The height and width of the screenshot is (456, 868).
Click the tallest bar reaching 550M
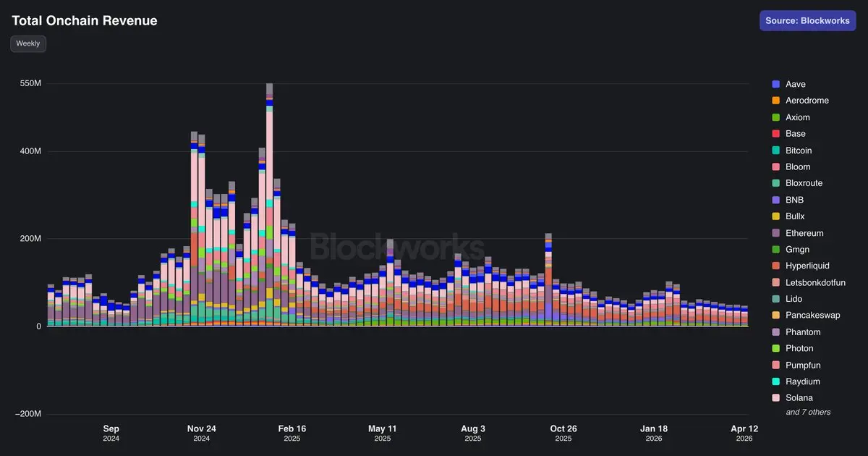tap(270, 205)
